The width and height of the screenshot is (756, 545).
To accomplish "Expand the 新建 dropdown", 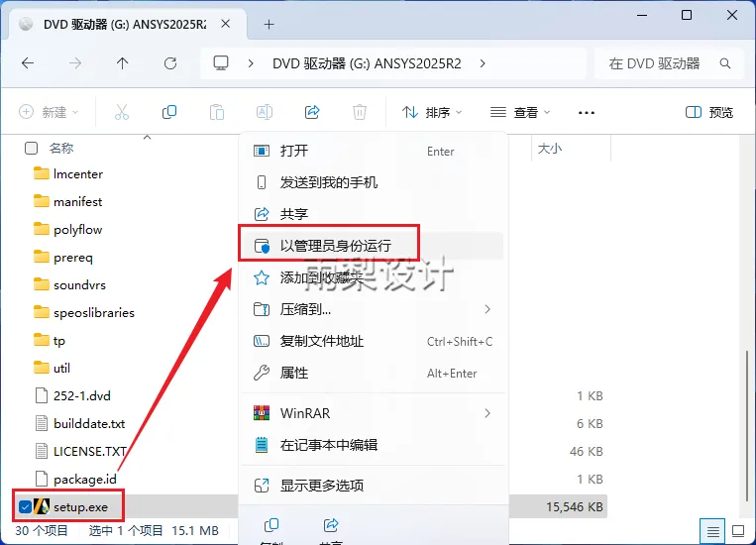I will [x=49, y=112].
